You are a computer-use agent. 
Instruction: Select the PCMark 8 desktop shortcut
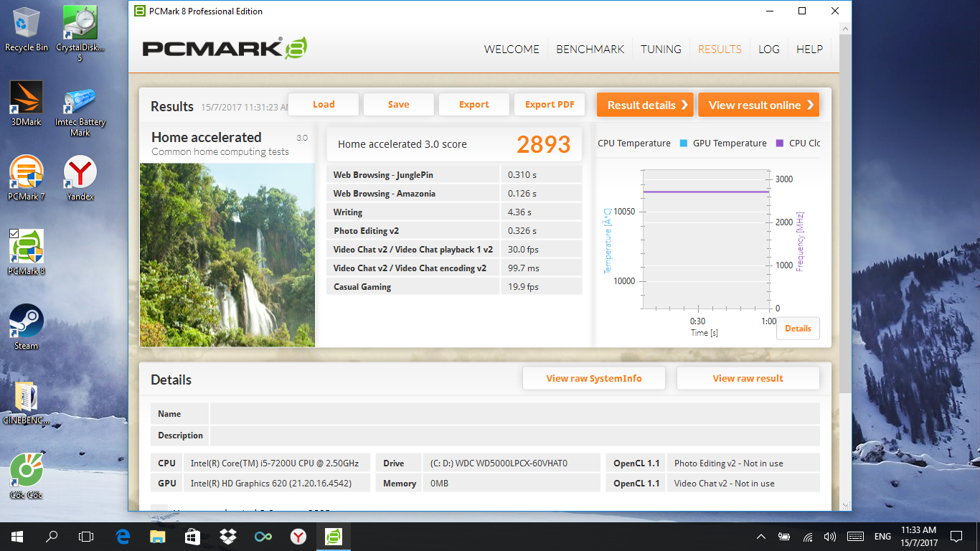click(27, 253)
